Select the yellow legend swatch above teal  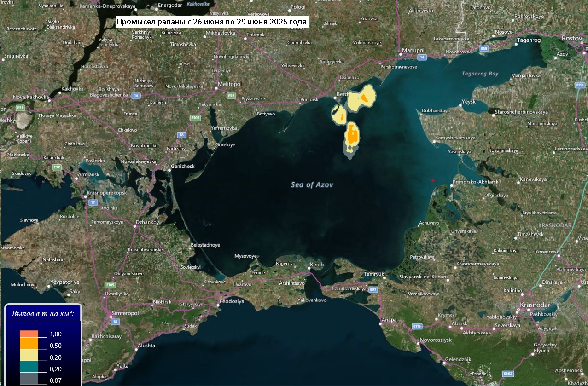(29, 355)
